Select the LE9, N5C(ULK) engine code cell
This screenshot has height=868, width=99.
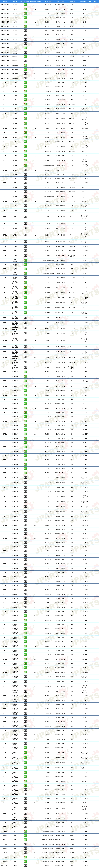pos(85,57)
